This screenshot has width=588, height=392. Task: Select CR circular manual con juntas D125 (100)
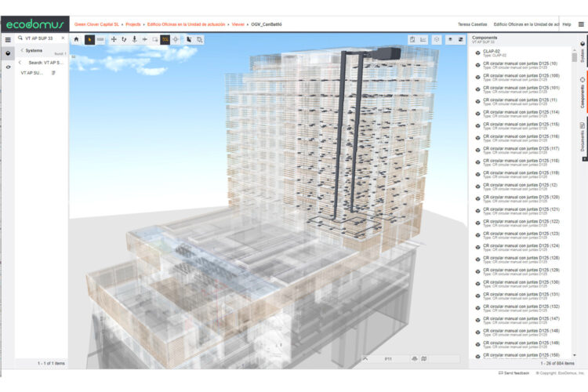(x=521, y=78)
